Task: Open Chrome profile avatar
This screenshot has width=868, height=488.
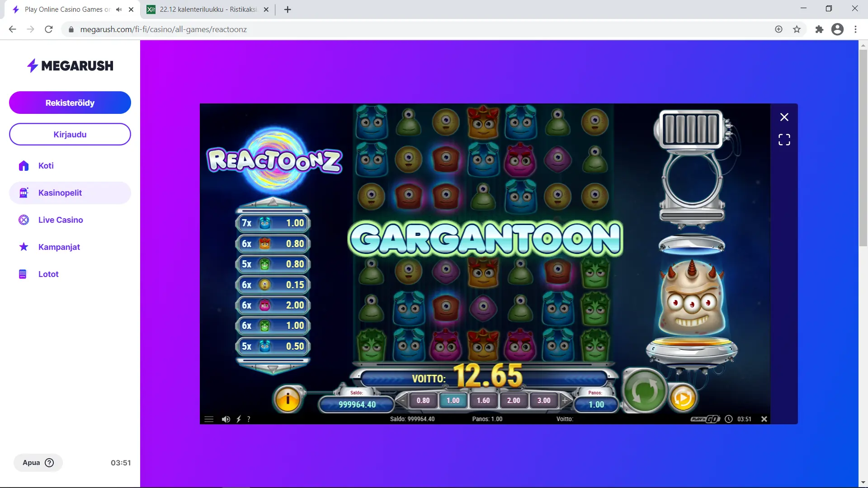Action: (x=837, y=29)
